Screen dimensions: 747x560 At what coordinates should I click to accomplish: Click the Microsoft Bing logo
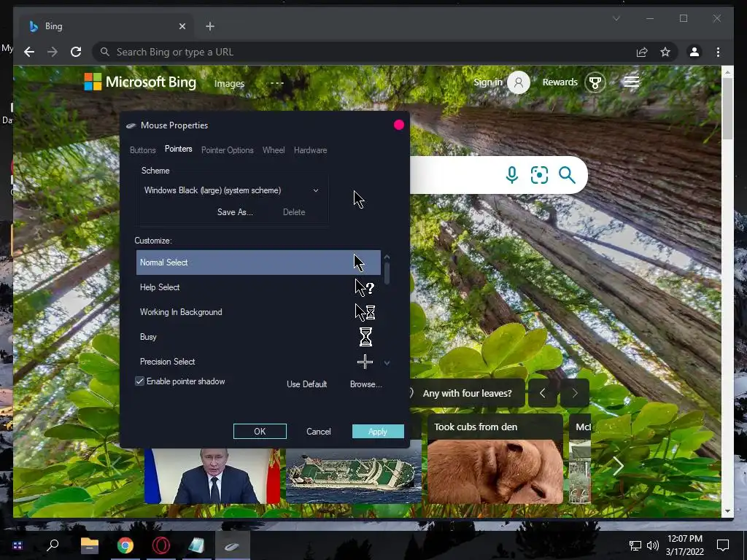(140, 82)
